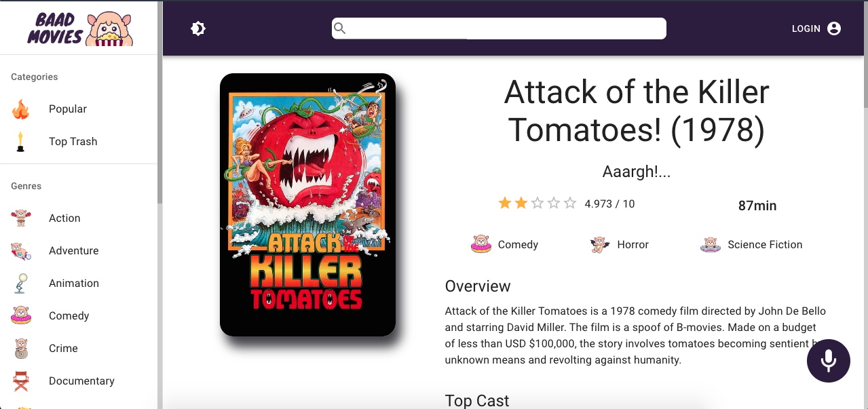The height and width of the screenshot is (409, 868).
Task: Click the Top Trash trophy icon
Action: 21,142
